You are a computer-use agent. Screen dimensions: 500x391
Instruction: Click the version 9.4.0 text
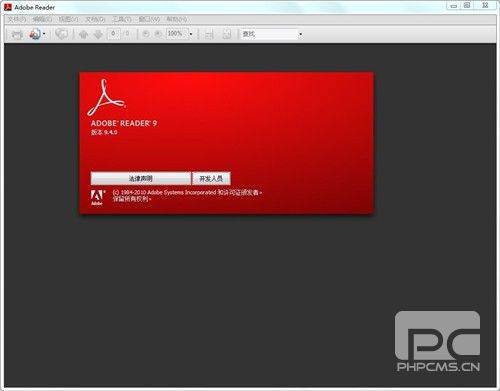coord(104,132)
